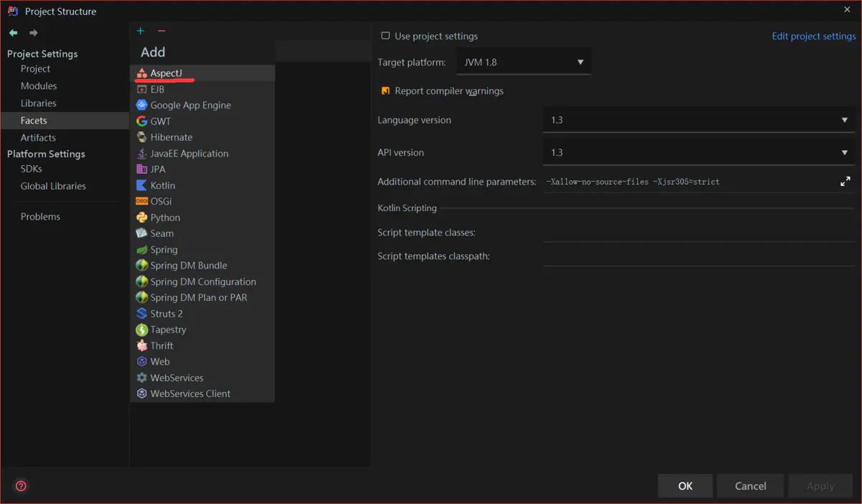Screen dimensions: 862x504
Task: Click the Script template classes input field
Action: click(698, 233)
